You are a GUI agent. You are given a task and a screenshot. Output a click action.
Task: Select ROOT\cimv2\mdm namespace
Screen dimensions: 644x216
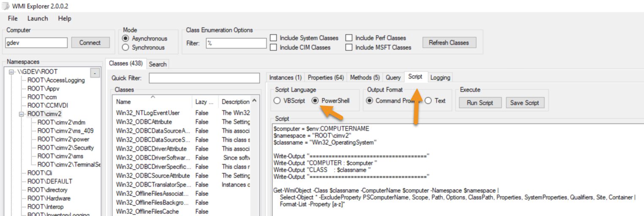[61, 122]
